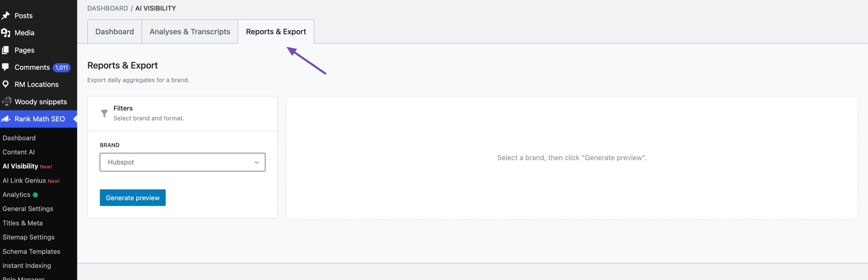
Task: Click the AI VISIBILITY breadcrumb text
Action: click(x=156, y=8)
